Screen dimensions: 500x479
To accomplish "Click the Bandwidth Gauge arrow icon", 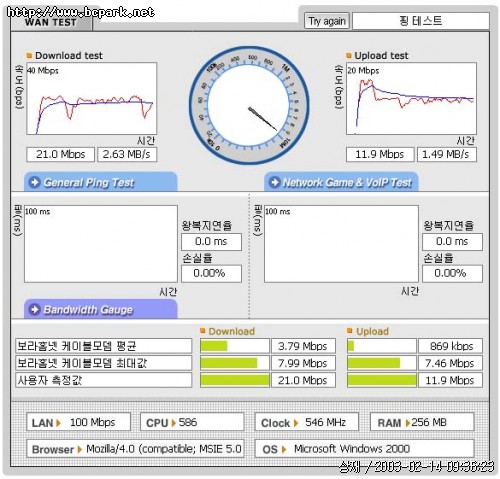I will click(x=34, y=309).
